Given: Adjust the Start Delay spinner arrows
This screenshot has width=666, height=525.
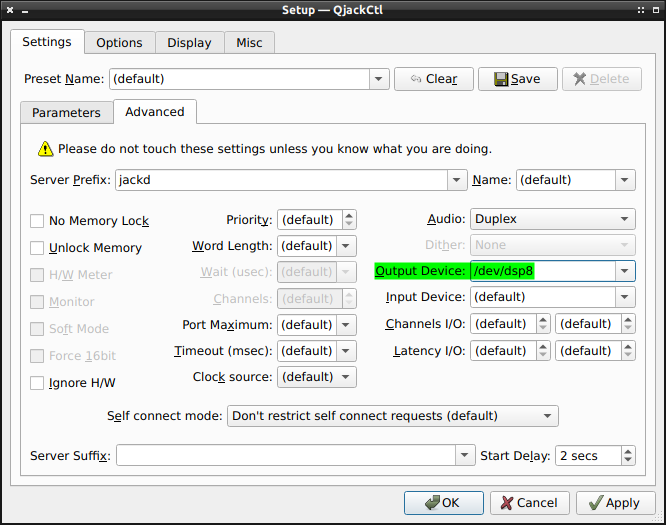Looking at the screenshot, I should tap(626, 456).
